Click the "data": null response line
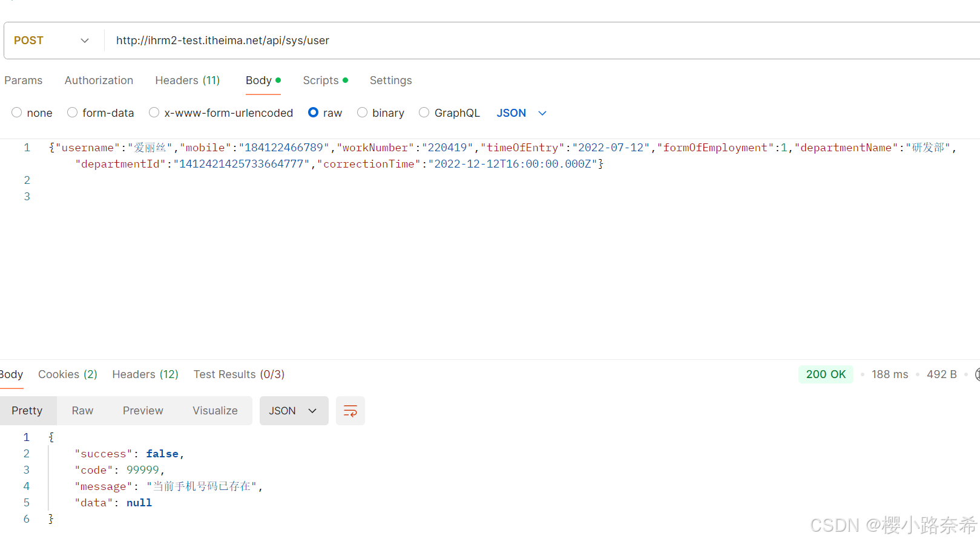Screen dimensions: 980x542 [x=113, y=503]
